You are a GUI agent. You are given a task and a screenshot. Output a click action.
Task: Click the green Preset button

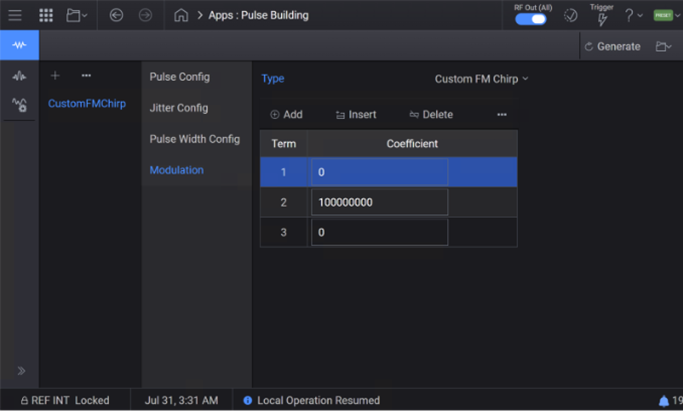point(663,15)
